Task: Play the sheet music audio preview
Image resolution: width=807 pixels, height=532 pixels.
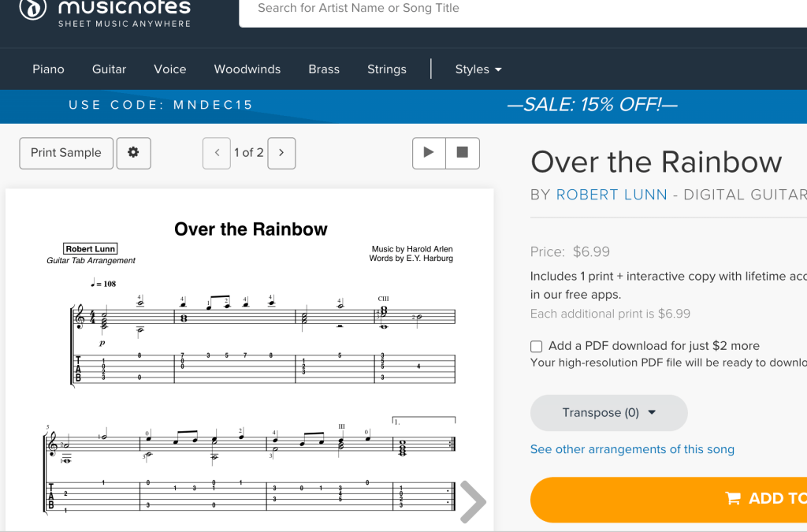Action: (x=429, y=153)
